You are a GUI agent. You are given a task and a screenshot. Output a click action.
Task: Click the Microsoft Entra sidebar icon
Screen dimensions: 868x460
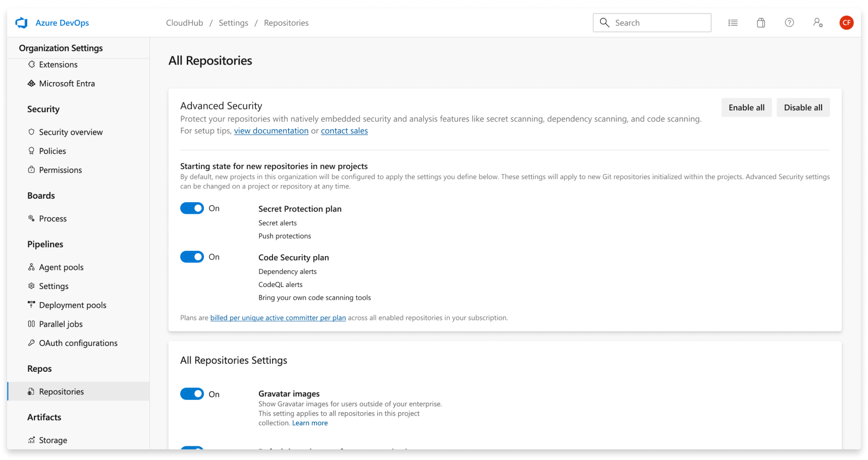31,84
